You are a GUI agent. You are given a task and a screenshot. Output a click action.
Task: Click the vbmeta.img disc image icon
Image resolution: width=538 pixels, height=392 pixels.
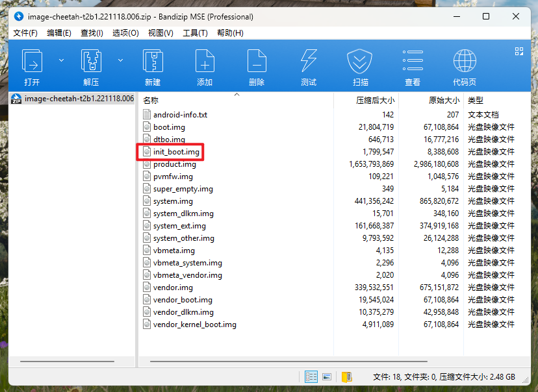click(x=147, y=250)
